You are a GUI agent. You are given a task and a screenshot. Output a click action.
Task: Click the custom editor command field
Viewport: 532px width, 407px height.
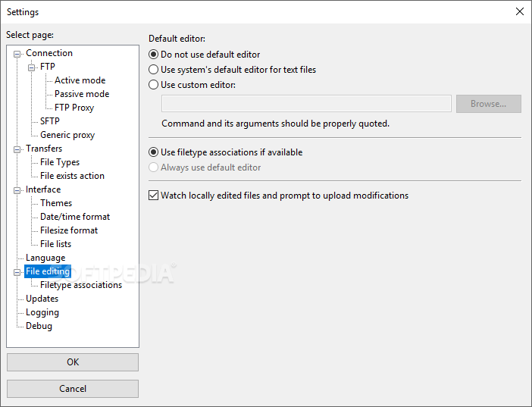pyautogui.click(x=306, y=104)
